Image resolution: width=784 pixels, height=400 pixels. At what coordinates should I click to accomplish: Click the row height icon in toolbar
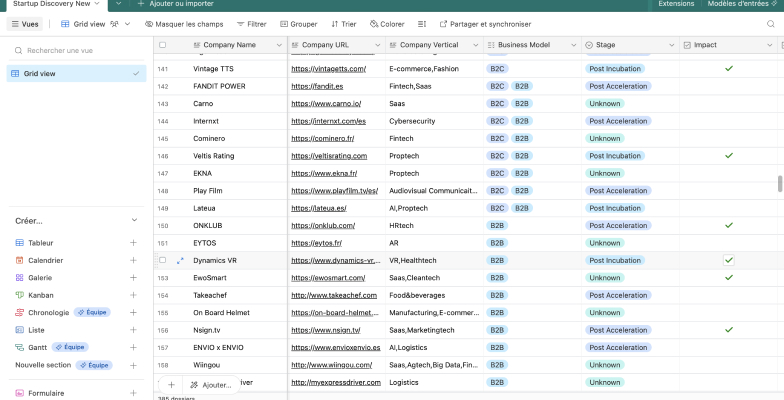(x=422, y=24)
